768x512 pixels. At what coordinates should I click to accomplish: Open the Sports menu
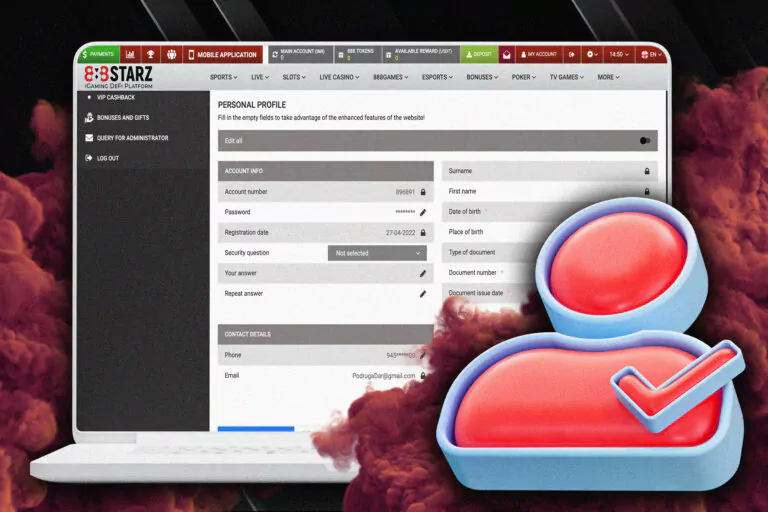[223, 77]
